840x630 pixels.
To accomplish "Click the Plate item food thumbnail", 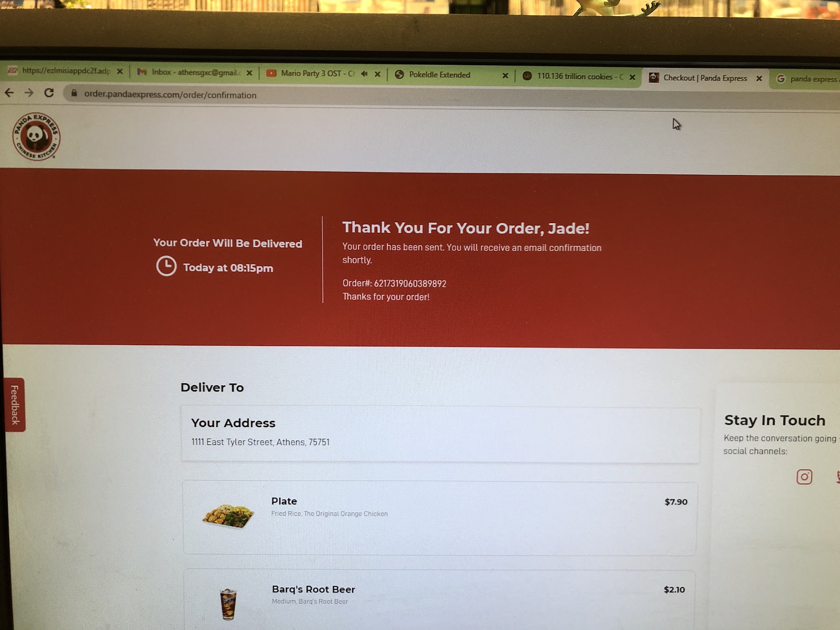I will point(228,517).
